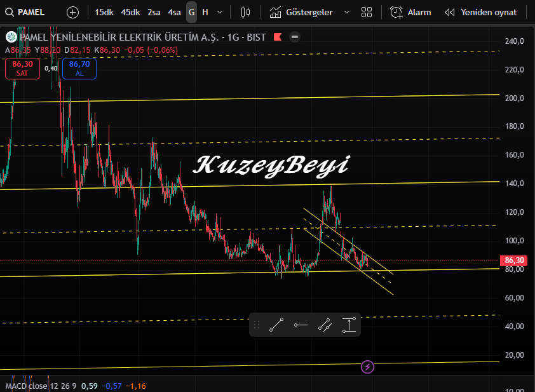Image resolution: width=535 pixels, height=392 pixels.
Task: Click the 140,0 price scale label
Action: pyautogui.click(x=514, y=184)
